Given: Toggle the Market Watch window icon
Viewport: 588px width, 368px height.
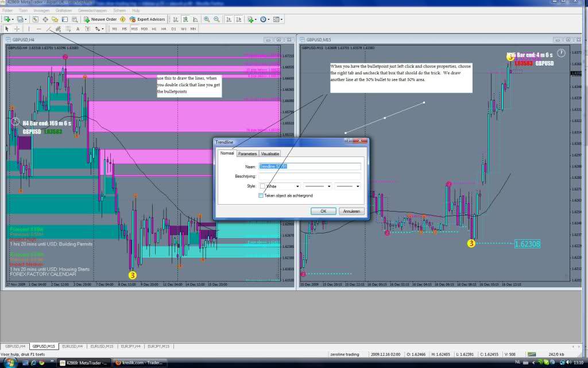Looking at the screenshot, I should click(x=35, y=19).
